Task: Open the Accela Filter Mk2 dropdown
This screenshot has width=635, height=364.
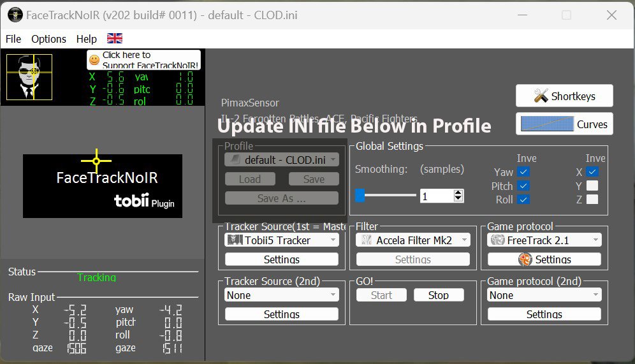Action: [x=413, y=240]
